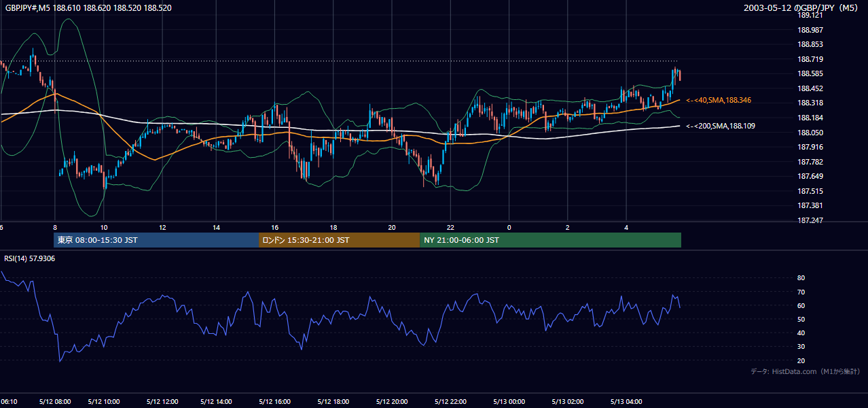
Task: Select the NY 21:00-06:00 JST session bar
Action: [x=550, y=240]
